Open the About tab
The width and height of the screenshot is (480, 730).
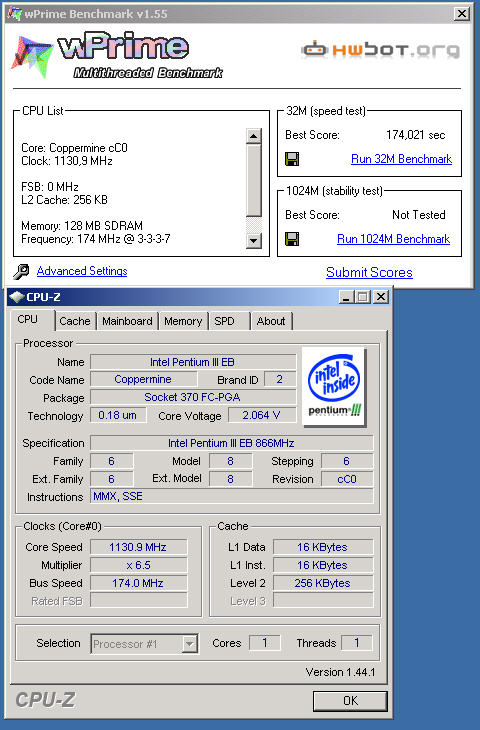coord(271,321)
